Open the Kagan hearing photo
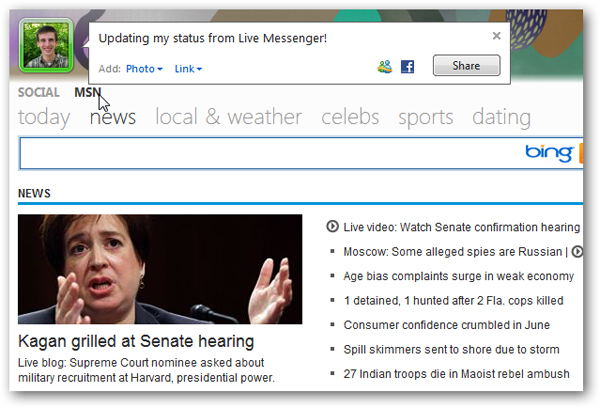600x408 pixels. (160, 269)
